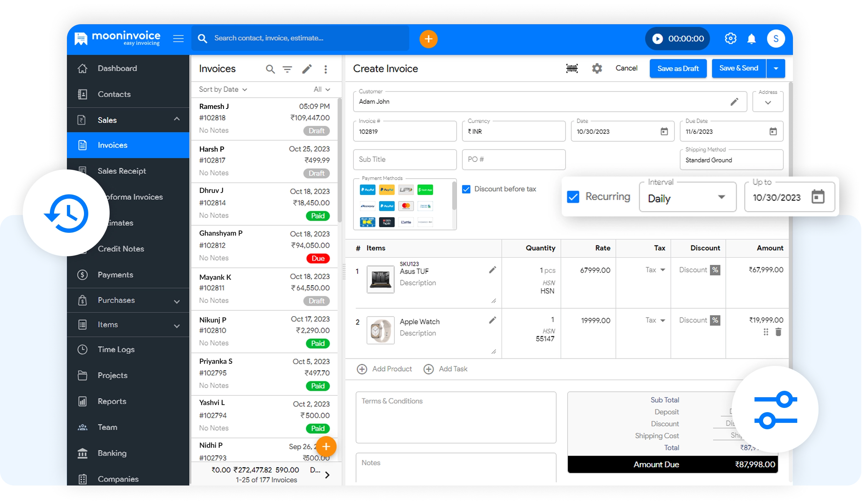Open the Sort by Date dropdown
The image size is (862, 504).
(x=223, y=89)
